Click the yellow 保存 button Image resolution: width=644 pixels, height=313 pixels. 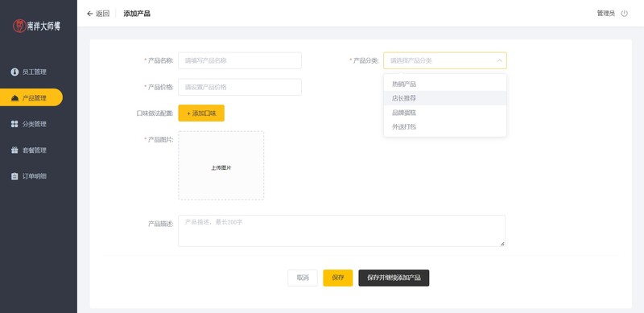(337, 278)
